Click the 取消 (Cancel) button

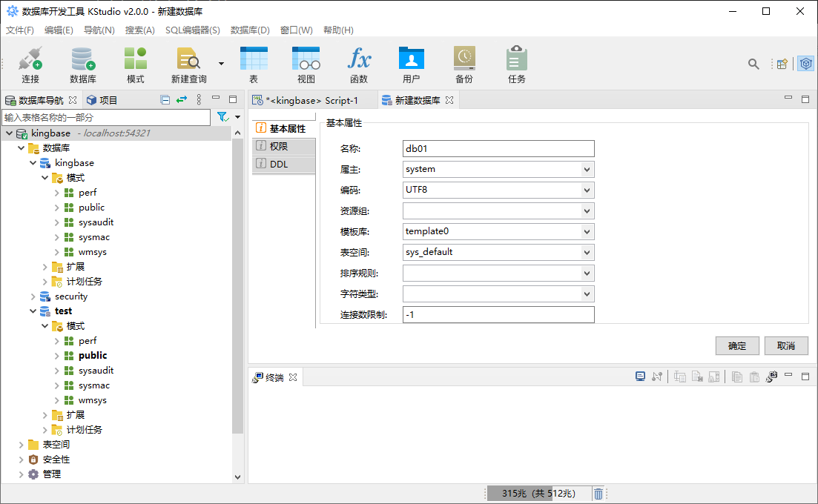786,346
